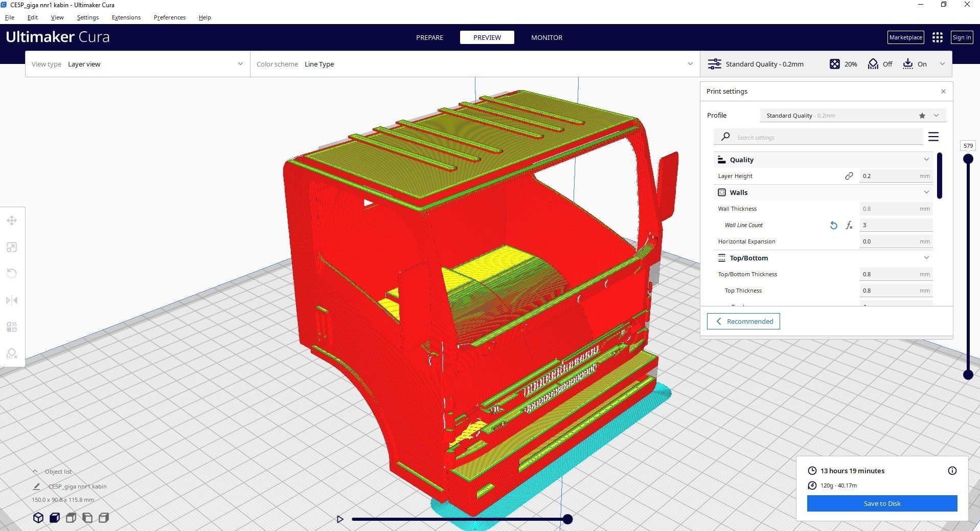The height and width of the screenshot is (531, 980).
Task: Open the settings visibility hamburger menu
Action: [x=933, y=137]
